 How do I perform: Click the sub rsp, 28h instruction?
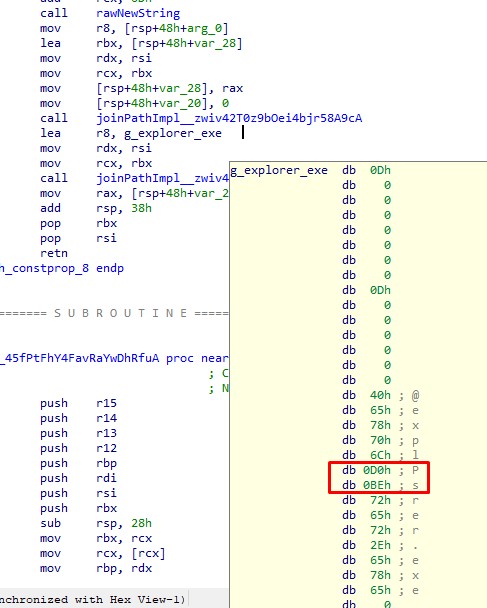(96, 523)
